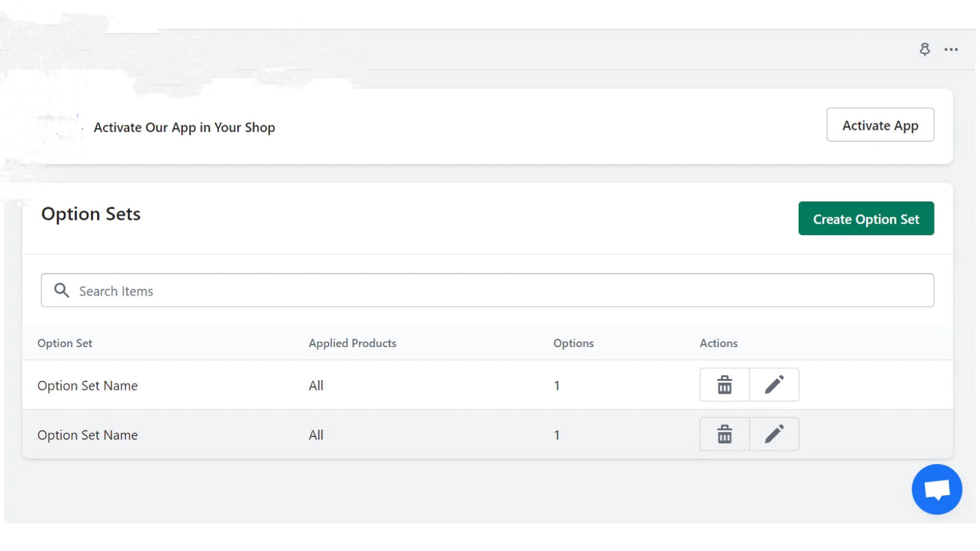Delete the second option set with trash icon
The width and height of the screenshot is (980, 551).
[x=724, y=434]
